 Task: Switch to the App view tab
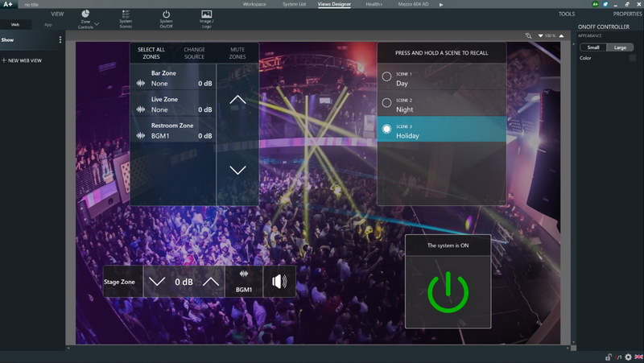pyautogui.click(x=48, y=25)
